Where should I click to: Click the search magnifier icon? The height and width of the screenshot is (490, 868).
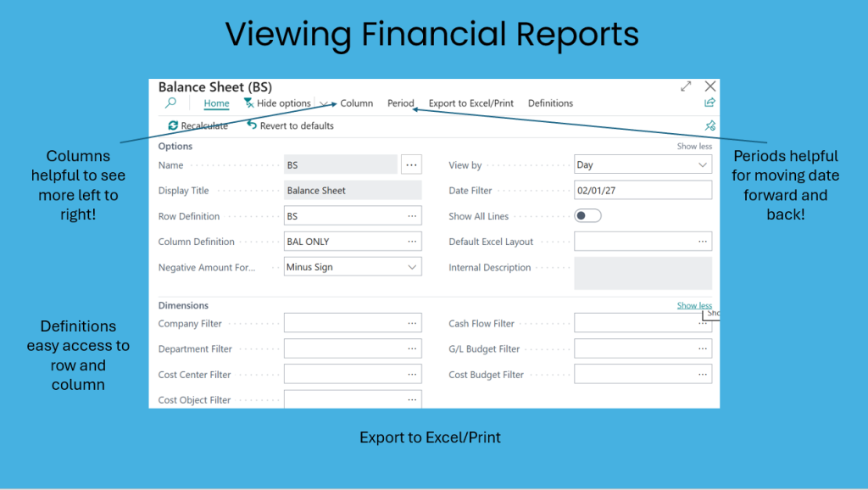click(170, 103)
